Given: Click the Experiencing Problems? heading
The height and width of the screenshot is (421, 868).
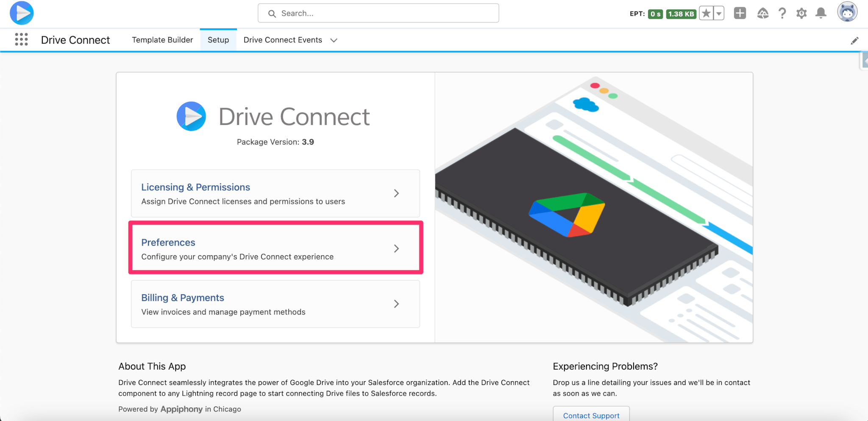Looking at the screenshot, I should coord(605,366).
